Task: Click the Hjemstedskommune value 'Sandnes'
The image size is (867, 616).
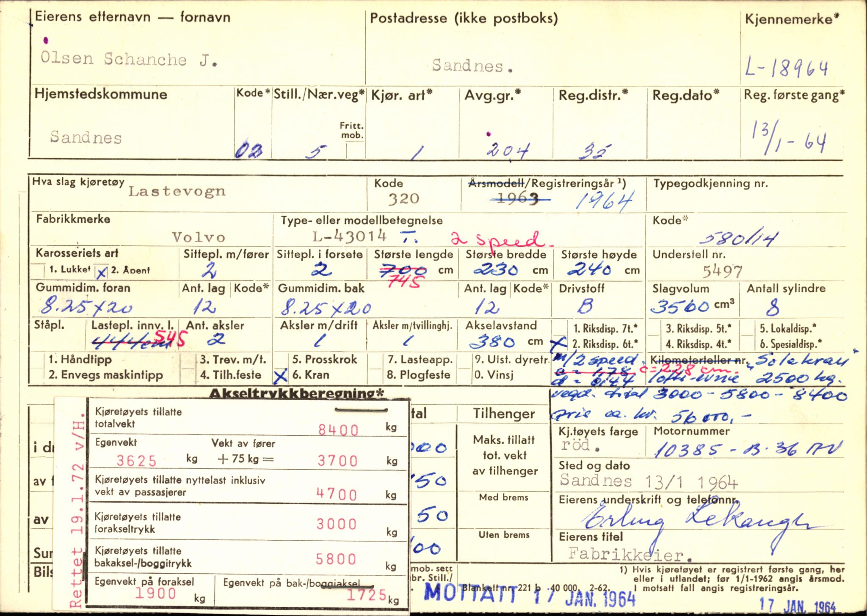Action: [x=86, y=137]
